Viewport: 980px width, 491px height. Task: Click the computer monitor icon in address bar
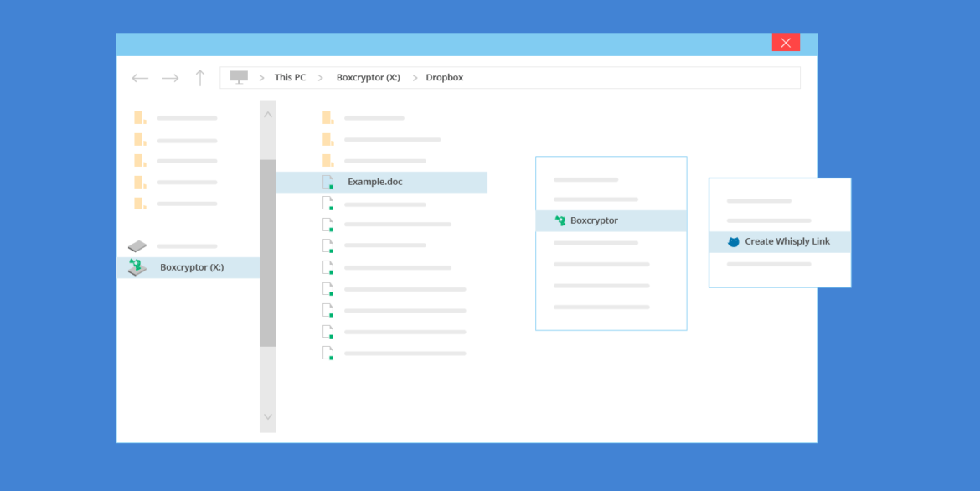point(239,77)
